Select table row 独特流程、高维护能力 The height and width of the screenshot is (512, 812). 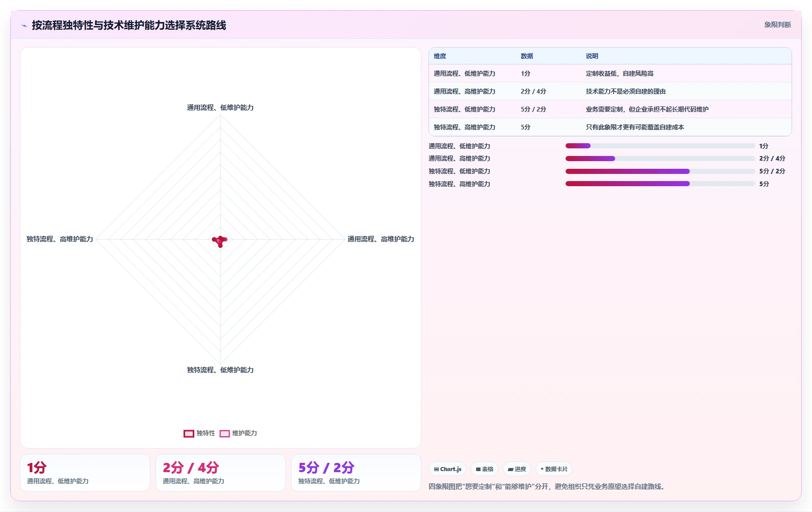pyautogui.click(x=610, y=127)
